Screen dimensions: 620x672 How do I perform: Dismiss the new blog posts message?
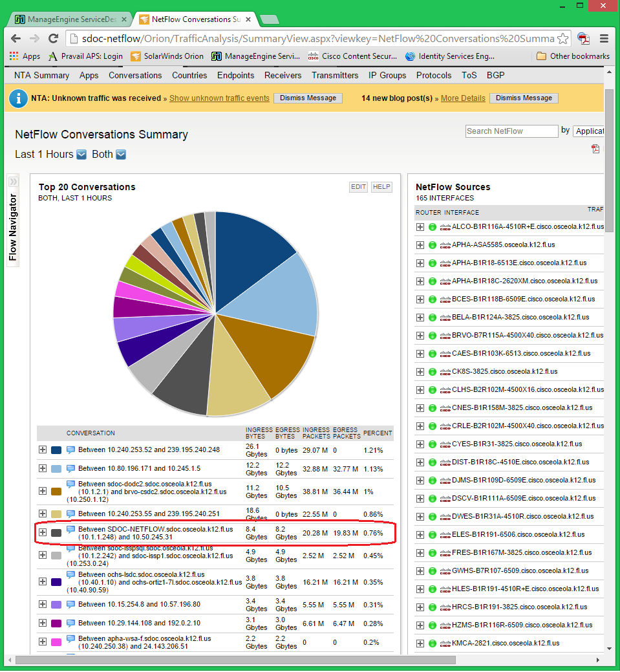[524, 98]
